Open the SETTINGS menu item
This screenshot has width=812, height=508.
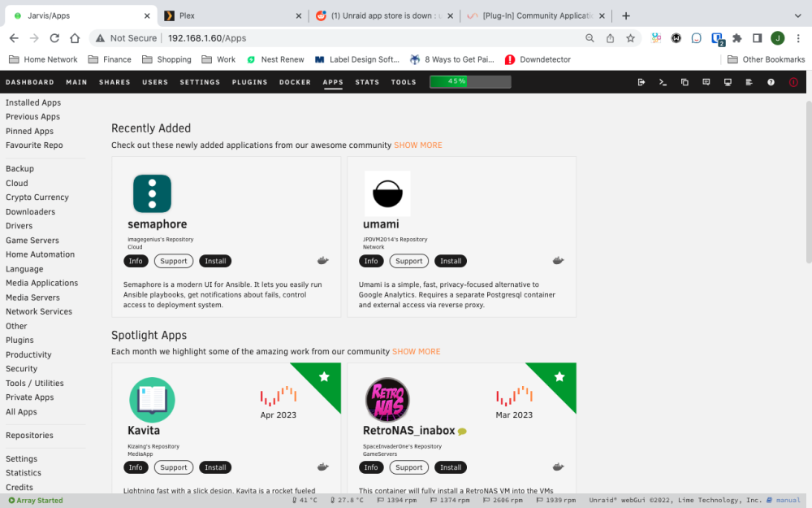[x=200, y=82]
